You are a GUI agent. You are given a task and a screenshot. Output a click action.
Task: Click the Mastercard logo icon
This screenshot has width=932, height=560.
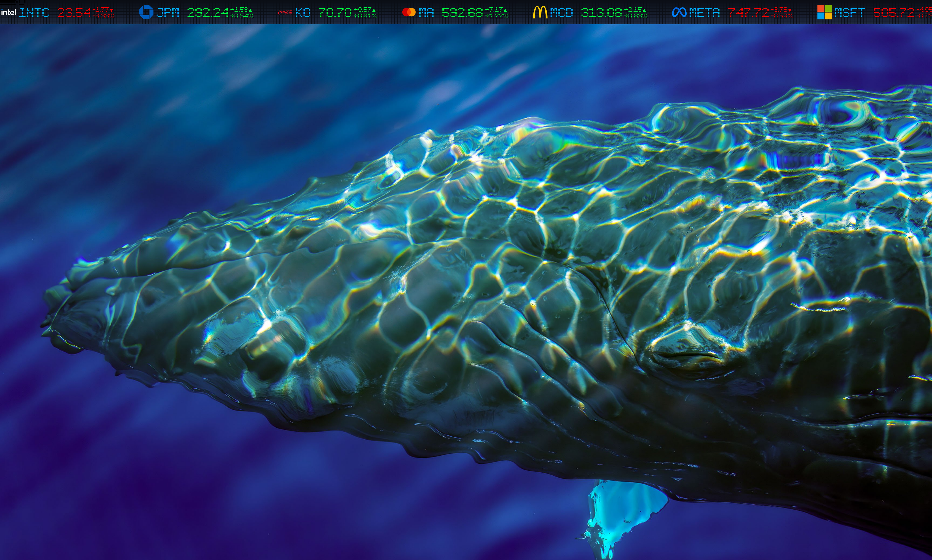click(x=409, y=12)
